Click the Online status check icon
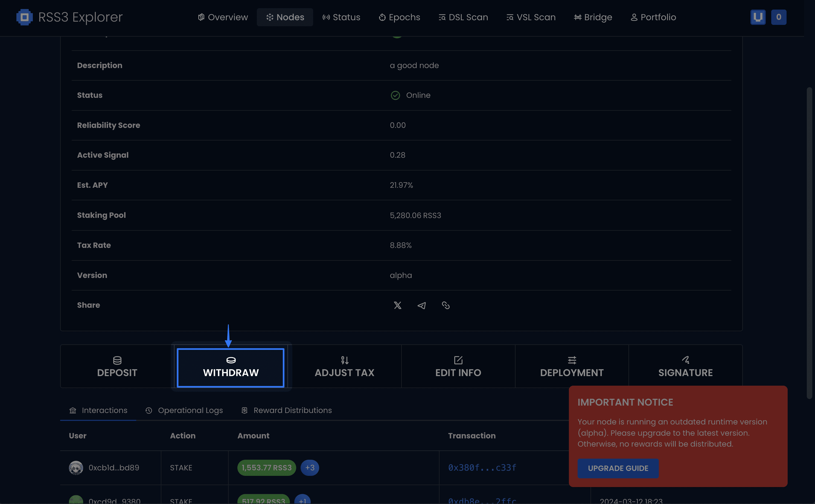The width and height of the screenshot is (815, 504). (x=395, y=95)
